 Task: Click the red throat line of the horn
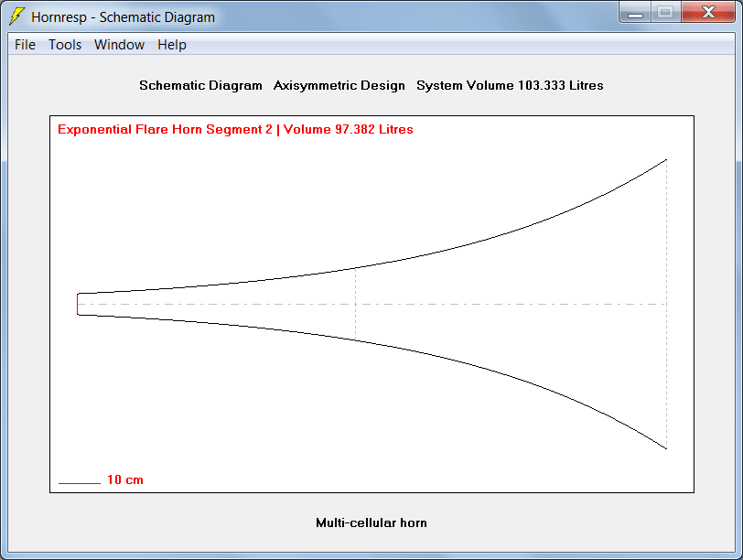[x=77, y=304]
